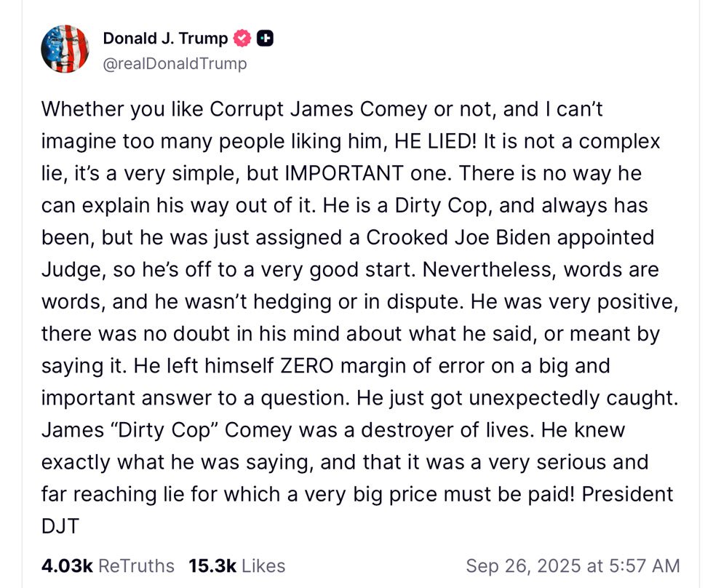Viewport: 713px width, 588px height.
Task: Click the word ZERO in the post
Action: coord(307,365)
